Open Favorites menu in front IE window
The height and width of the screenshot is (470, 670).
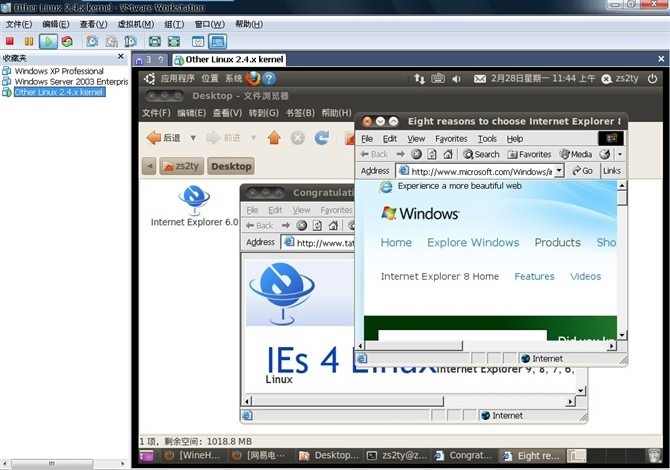(x=451, y=139)
